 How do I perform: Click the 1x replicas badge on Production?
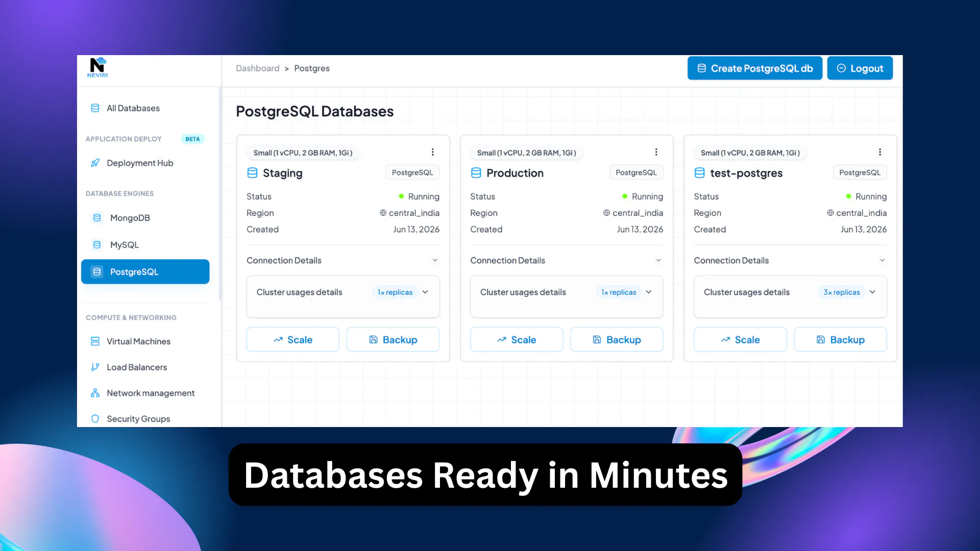click(x=619, y=292)
